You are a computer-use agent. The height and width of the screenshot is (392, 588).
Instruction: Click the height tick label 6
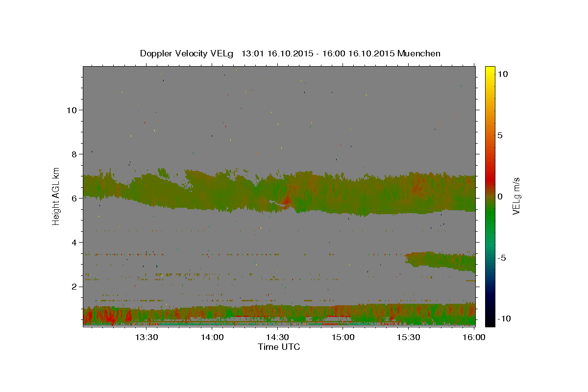pyautogui.click(x=74, y=198)
